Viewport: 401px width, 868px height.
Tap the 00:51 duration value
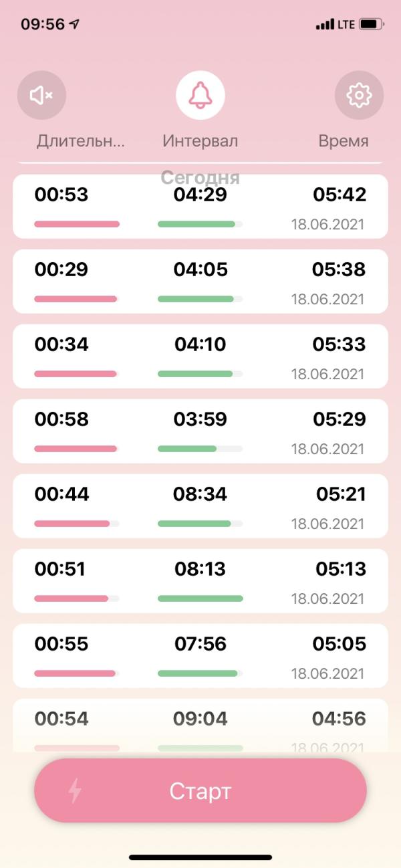pos(60,569)
